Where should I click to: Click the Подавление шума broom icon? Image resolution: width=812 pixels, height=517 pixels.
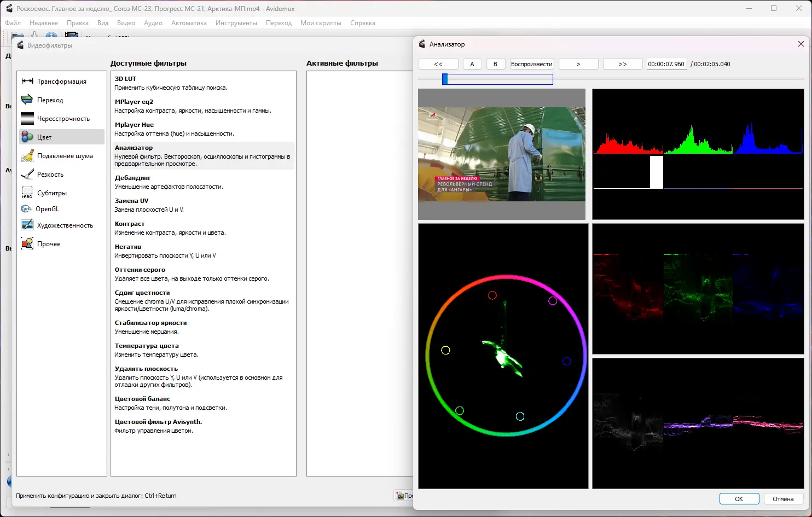(27, 156)
